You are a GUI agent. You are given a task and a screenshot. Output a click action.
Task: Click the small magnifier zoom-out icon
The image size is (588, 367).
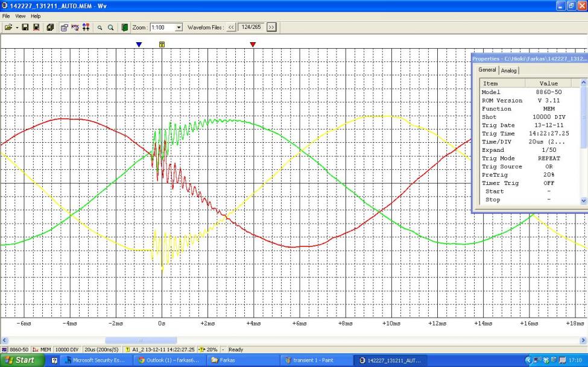pos(100,27)
